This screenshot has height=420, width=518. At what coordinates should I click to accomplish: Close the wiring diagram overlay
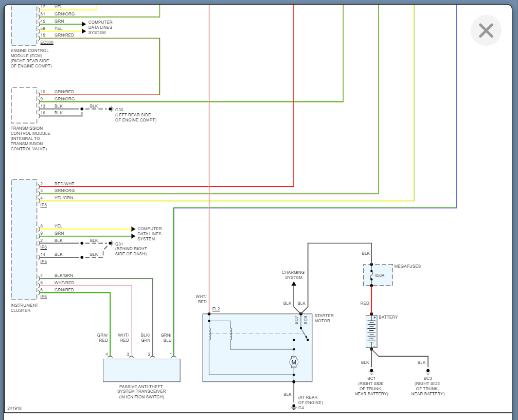tap(486, 30)
